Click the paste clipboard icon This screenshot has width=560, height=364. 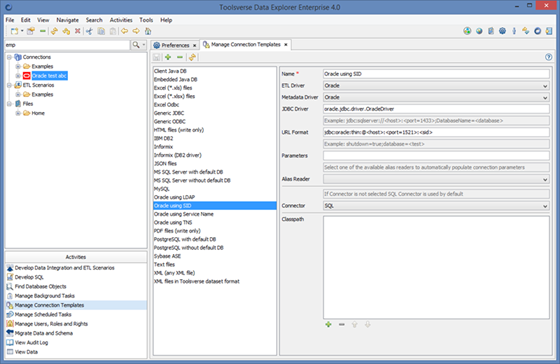[x=113, y=31]
